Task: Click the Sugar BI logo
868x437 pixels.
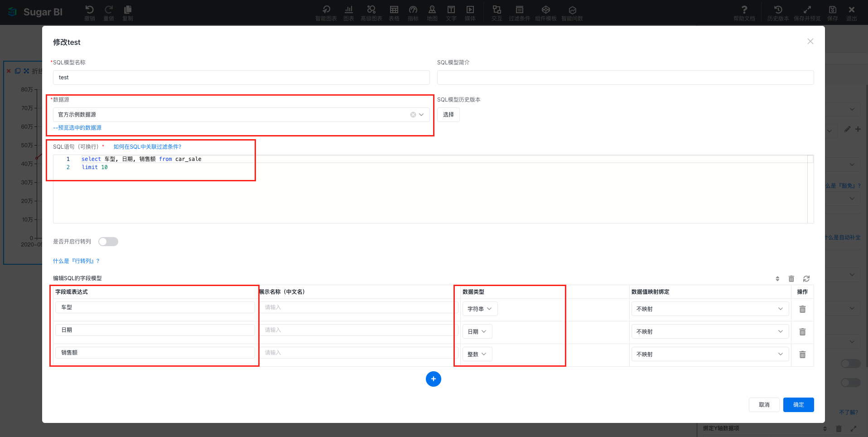Action: [35, 12]
